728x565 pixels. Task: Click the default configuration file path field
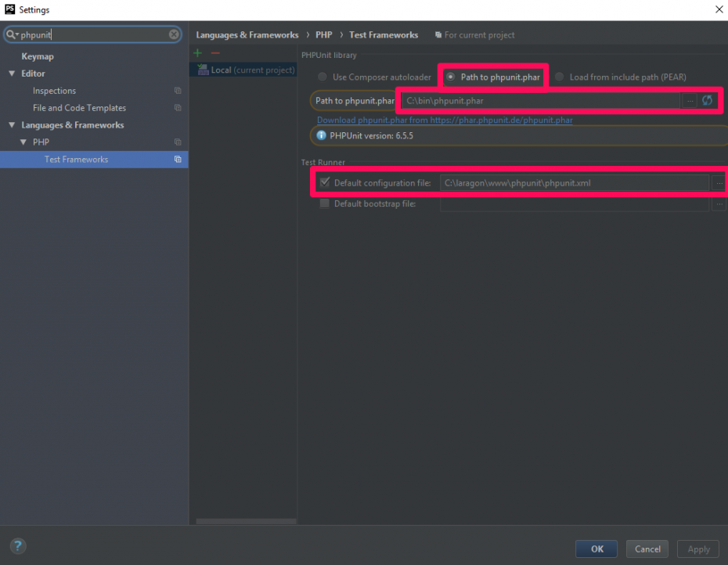coord(575,183)
